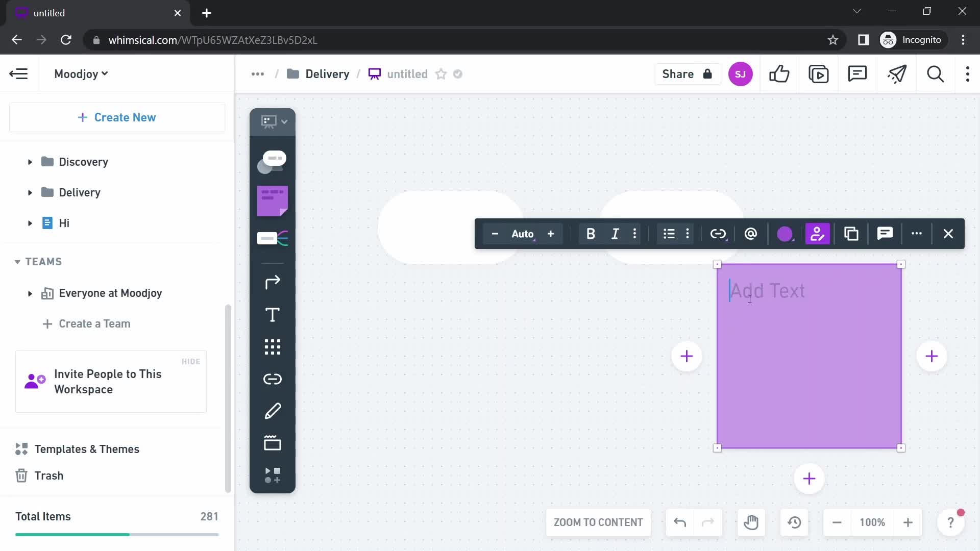Select the connector arrow tool
The height and width of the screenshot is (551, 980).
click(273, 282)
